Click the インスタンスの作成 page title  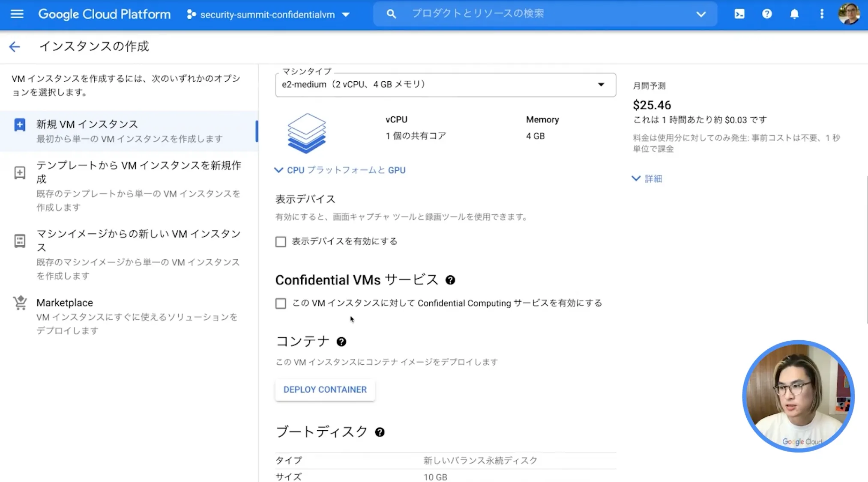click(x=94, y=46)
